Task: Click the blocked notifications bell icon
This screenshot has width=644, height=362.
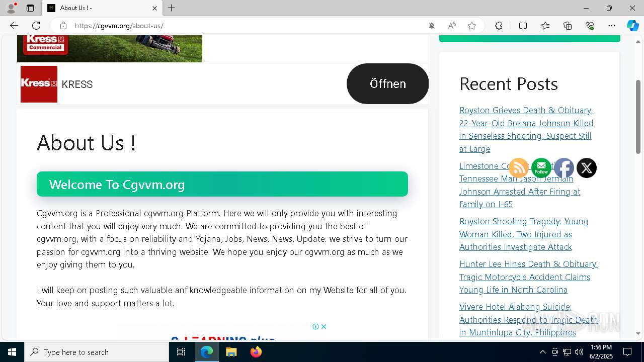Action: pos(432,26)
